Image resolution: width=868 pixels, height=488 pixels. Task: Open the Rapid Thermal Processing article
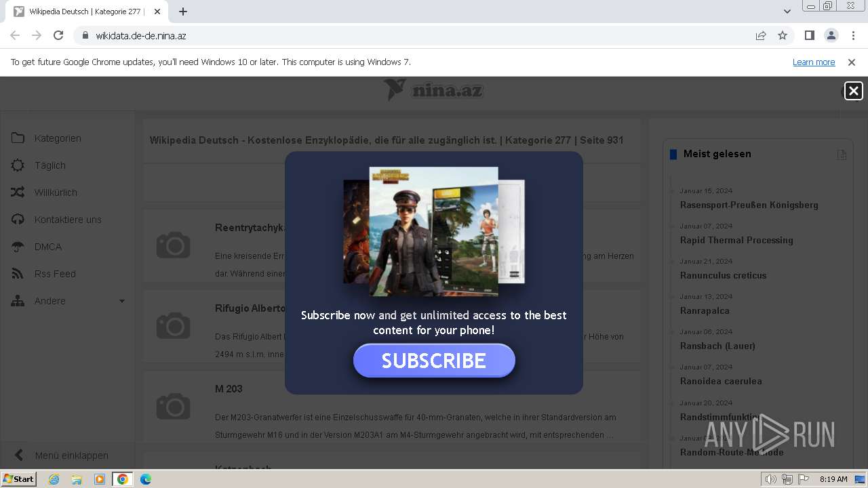pyautogui.click(x=736, y=240)
